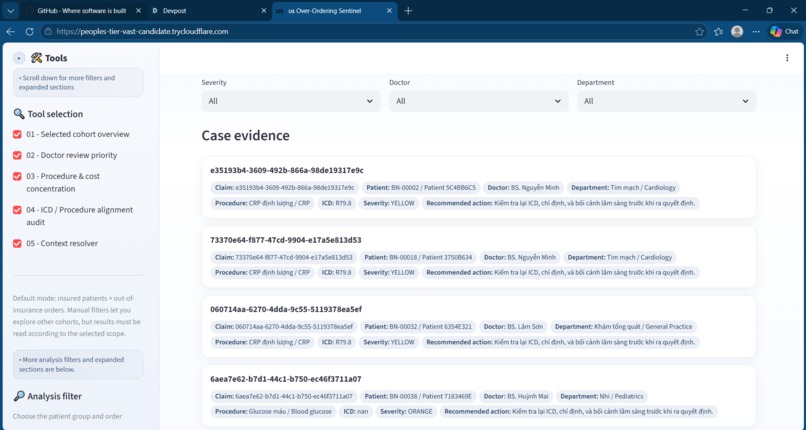Screen dimensions: 806x430
Task: View site information lock icon
Action: click(48, 31)
